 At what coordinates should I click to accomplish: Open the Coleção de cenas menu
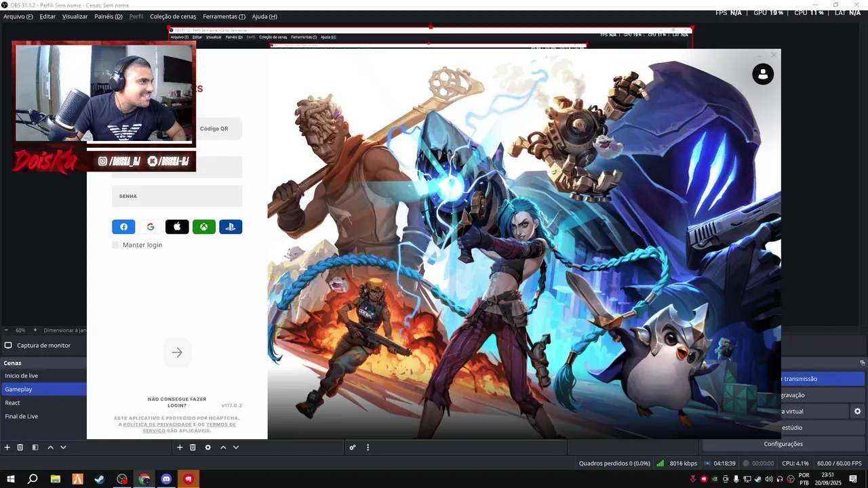(173, 16)
